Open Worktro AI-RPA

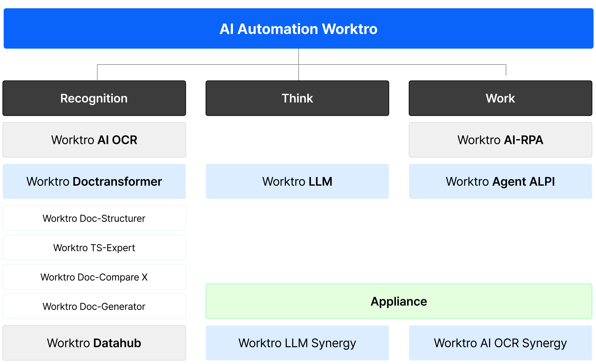click(500, 140)
